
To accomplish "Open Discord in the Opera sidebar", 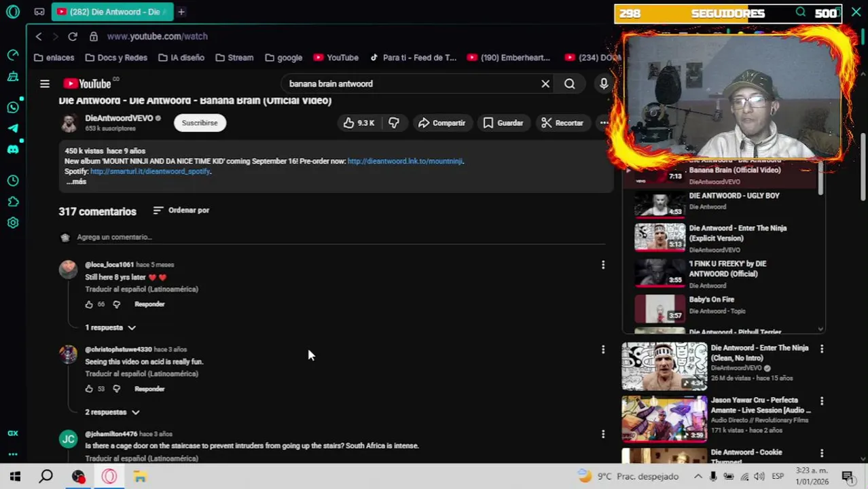I will click(x=13, y=149).
